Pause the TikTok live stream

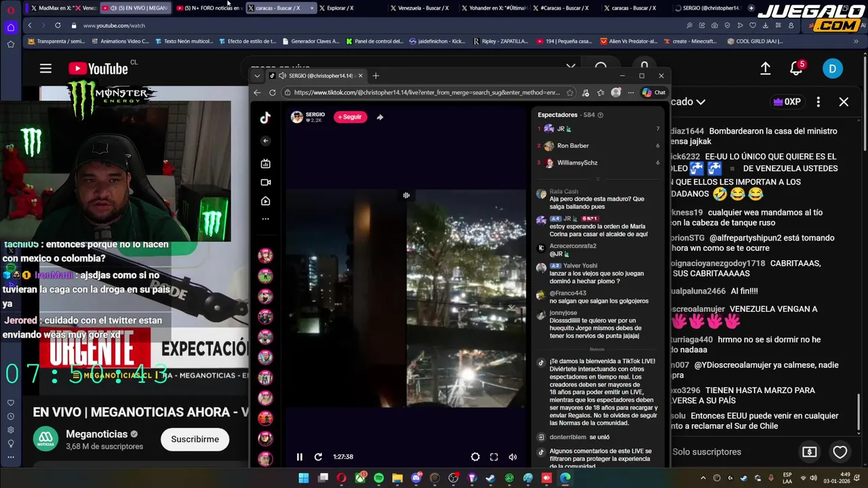299,457
